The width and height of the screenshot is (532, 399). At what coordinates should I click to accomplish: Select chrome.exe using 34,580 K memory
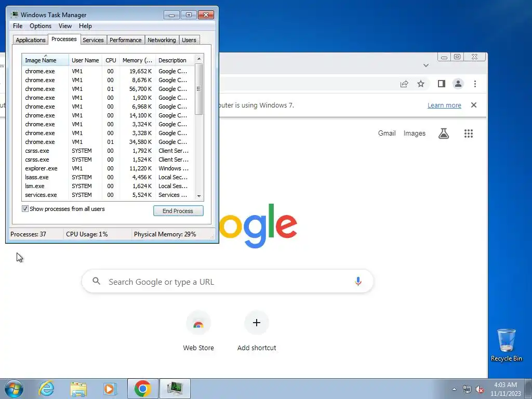click(109, 142)
